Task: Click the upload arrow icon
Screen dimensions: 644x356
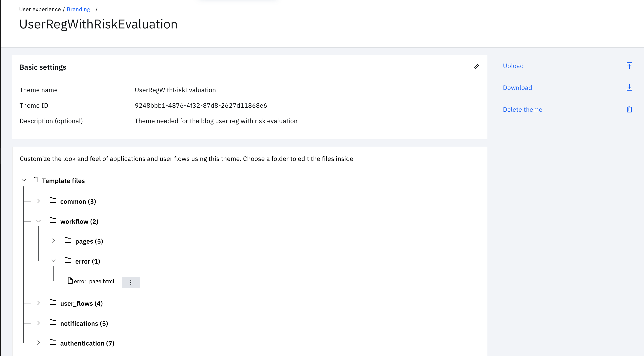Action: pos(629,66)
